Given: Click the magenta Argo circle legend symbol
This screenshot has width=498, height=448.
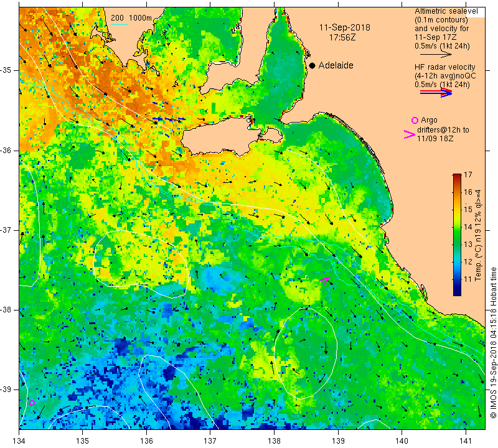Looking at the screenshot, I should coord(415,120).
